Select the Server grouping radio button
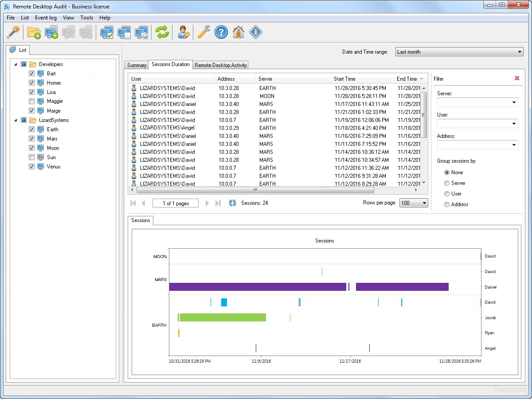Image resolution: width=532 pixels, height=399 pixels. click(447, 183)
